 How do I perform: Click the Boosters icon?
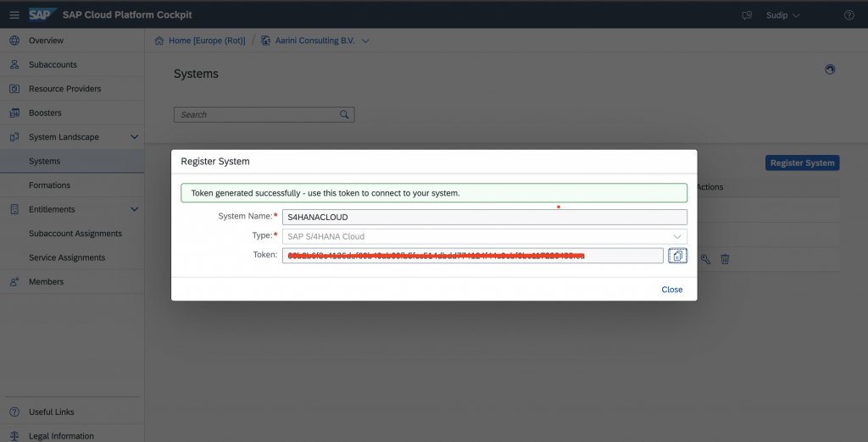click(14, 113)
